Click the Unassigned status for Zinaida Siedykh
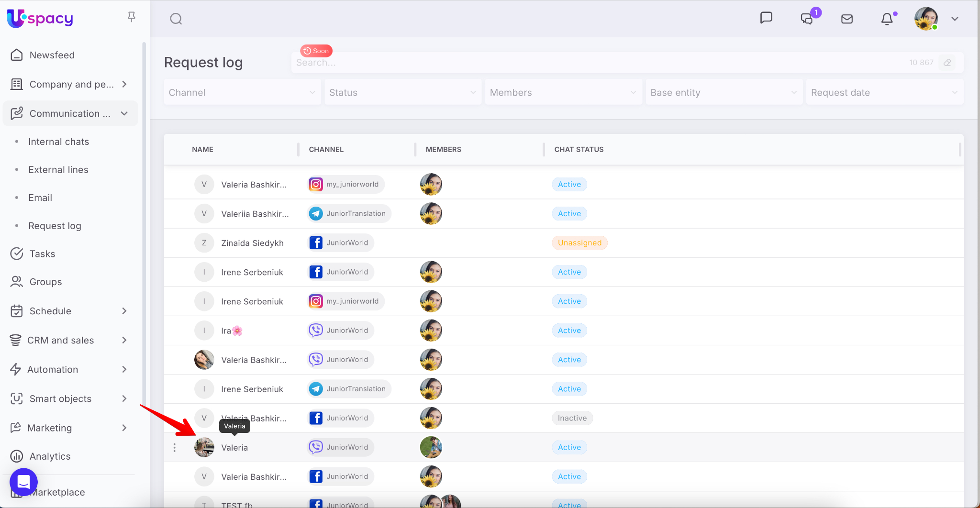 (x=579, y=243)
